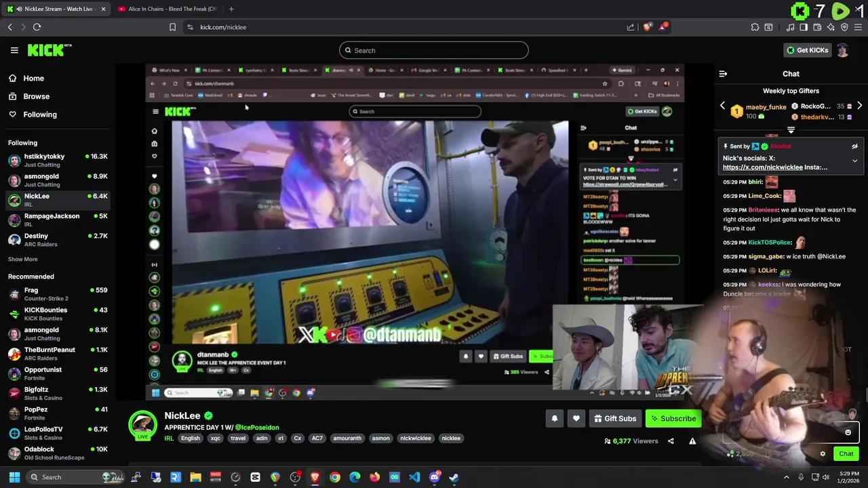The width and height of the screenshot is (868, 488).
Task: Click the amouranth stream tag
Action: click(x=347, y=439)
